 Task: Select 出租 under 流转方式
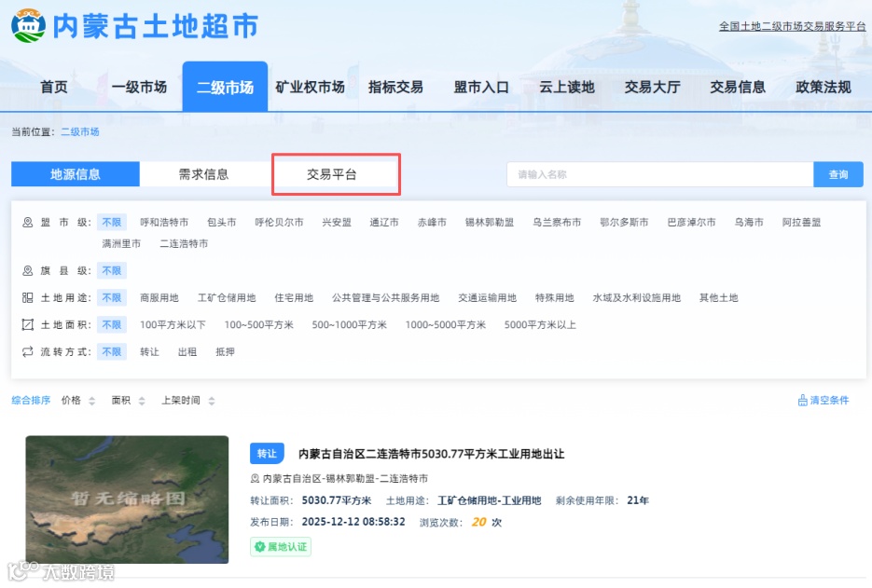click(x=186, y=352)
